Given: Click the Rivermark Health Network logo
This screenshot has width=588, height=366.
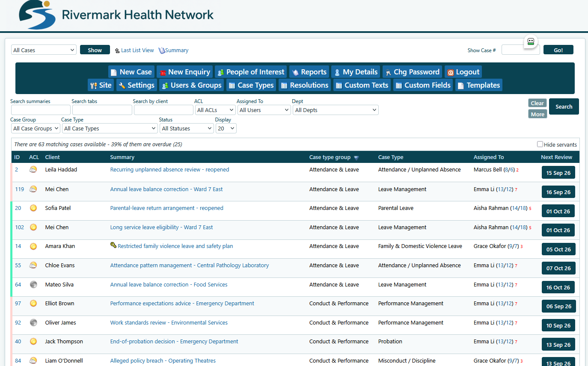Looking at the screenshot, I should (x=116, y=15).
